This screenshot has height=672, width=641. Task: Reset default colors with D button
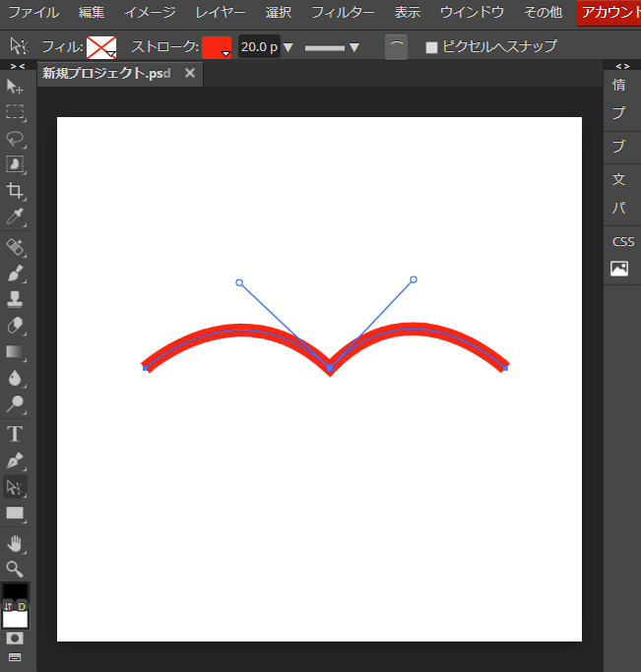pyautogui.click(x=22, y=606)
